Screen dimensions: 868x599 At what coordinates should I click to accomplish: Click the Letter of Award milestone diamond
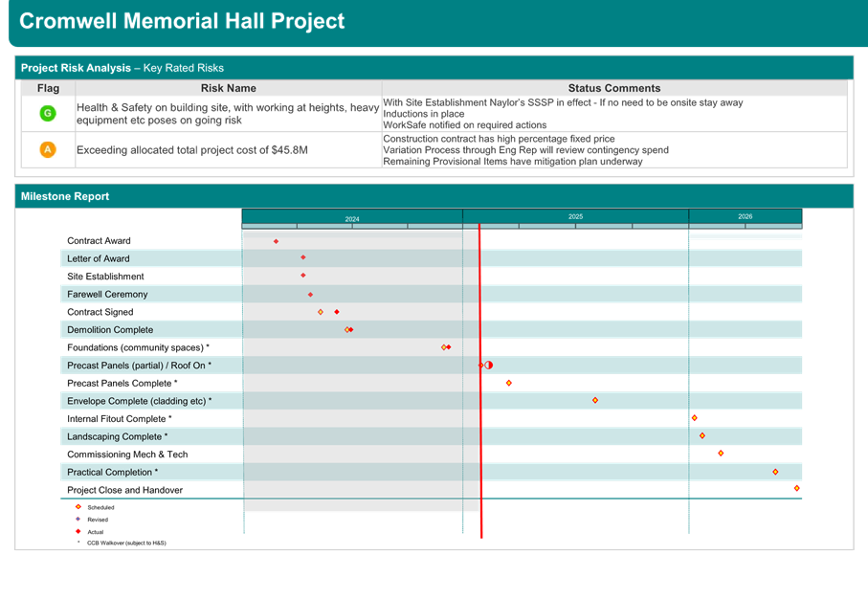[x=302, y=257]
